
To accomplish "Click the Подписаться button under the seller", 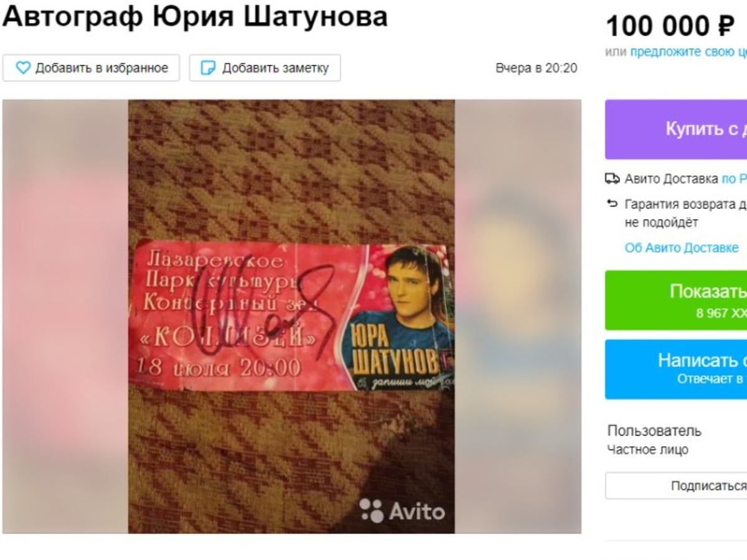I will pyautogui.click(x=676, y=485).
